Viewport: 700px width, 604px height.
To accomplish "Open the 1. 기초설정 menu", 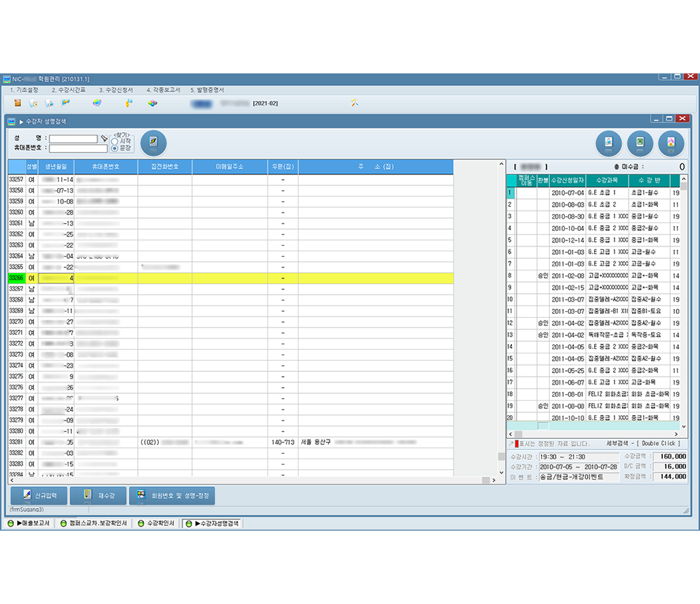I will click(24, 90).
